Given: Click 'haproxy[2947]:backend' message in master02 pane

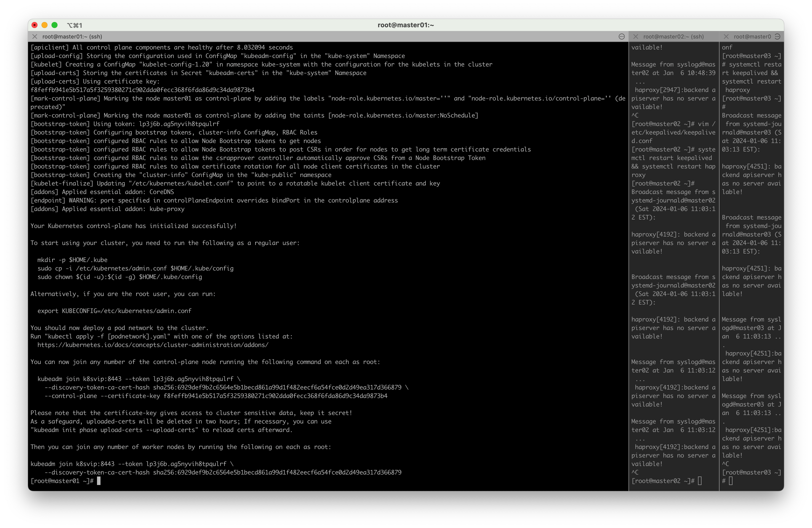Looking at the screenshot, I should point(673,98).
